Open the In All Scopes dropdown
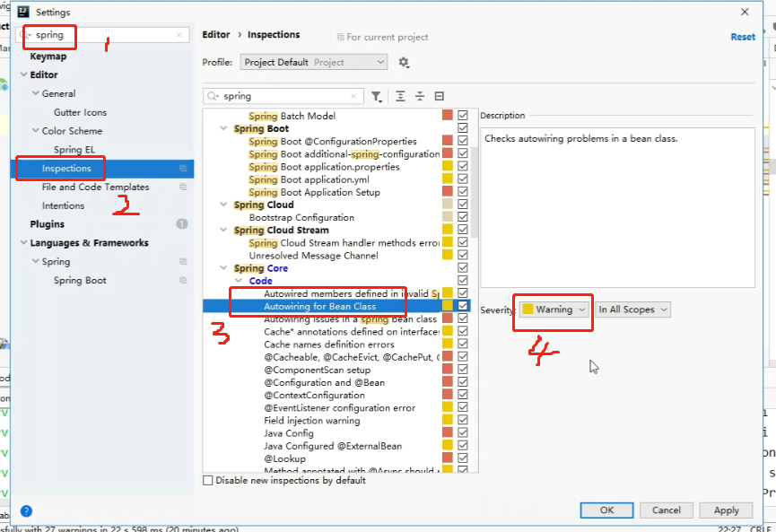 coord(633,310)
